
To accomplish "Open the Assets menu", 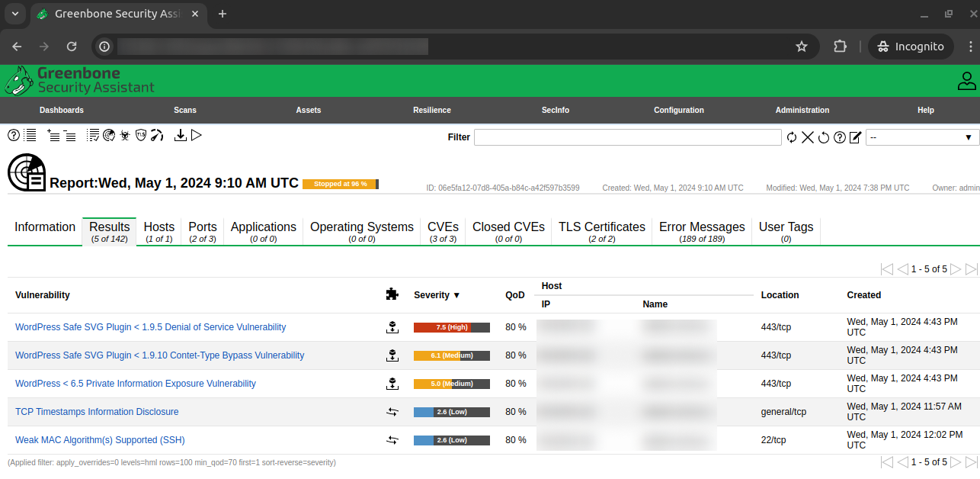I will click(309, 110).
